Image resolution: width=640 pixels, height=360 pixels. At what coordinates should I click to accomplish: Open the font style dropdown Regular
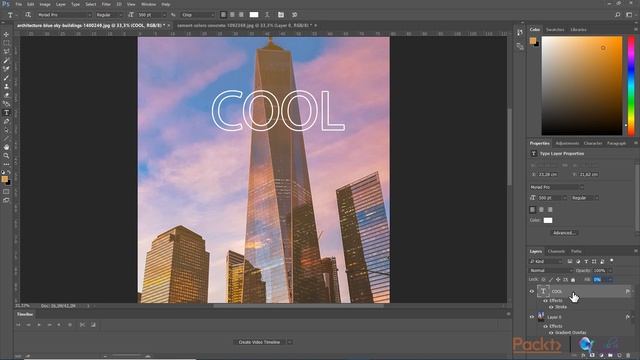[109, 15]
